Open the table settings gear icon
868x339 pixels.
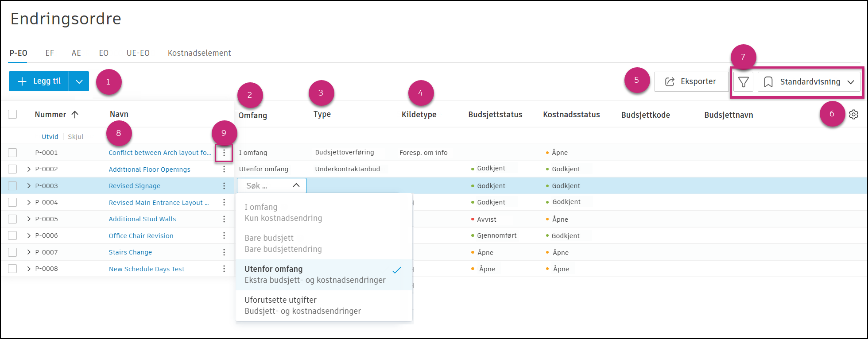coord(853,115)
